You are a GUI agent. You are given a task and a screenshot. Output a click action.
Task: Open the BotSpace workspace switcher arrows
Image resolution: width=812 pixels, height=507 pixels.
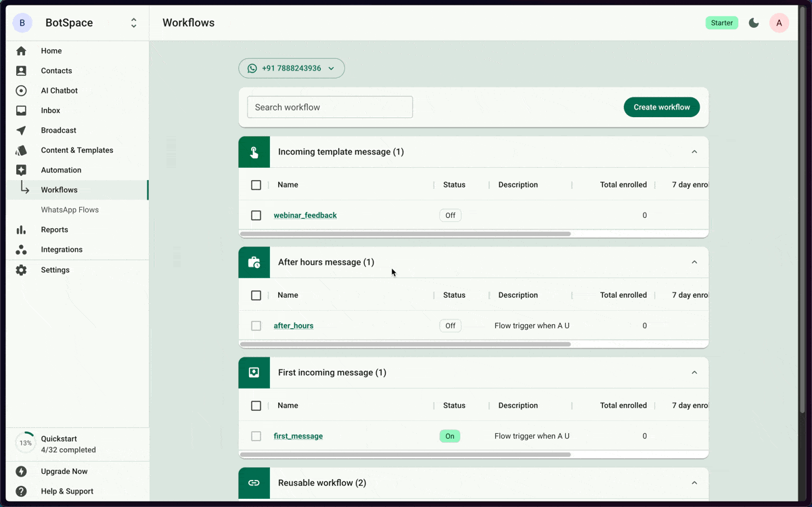(x=134, y=23)
